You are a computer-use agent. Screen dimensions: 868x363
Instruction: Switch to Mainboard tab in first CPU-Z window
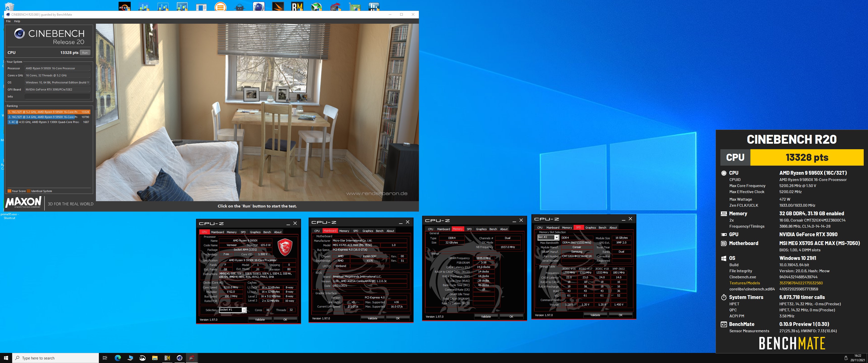[217, 232]
